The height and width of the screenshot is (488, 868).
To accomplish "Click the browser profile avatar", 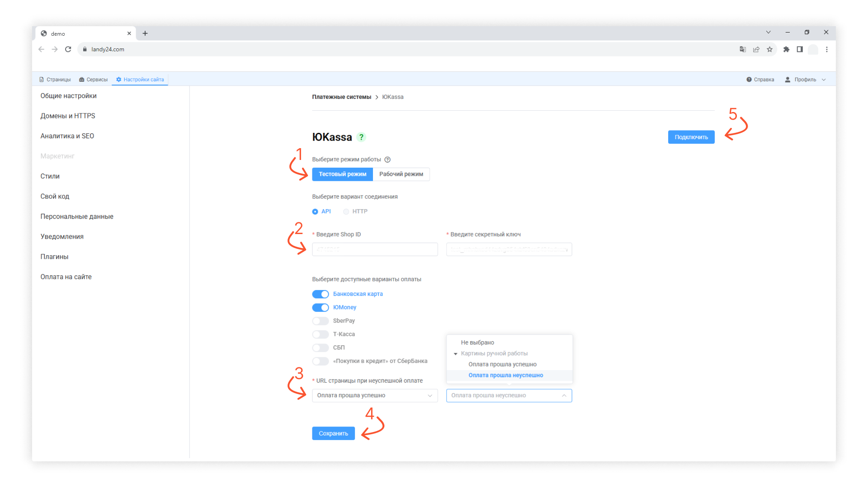I will (x=813, y=49).
